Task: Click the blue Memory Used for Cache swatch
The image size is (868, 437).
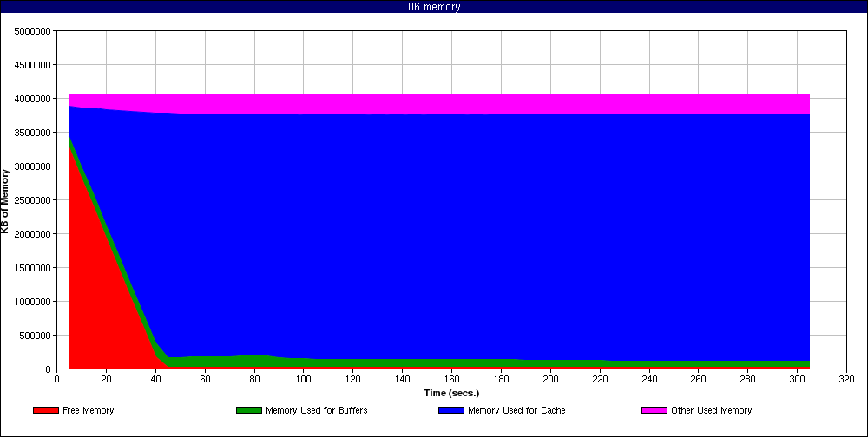Action: coord(451,410)
